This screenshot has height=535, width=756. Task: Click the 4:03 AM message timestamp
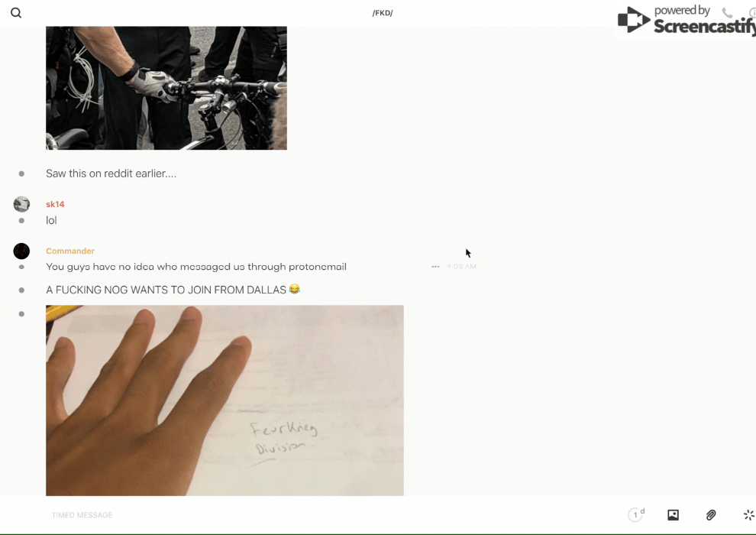point(461,266)
